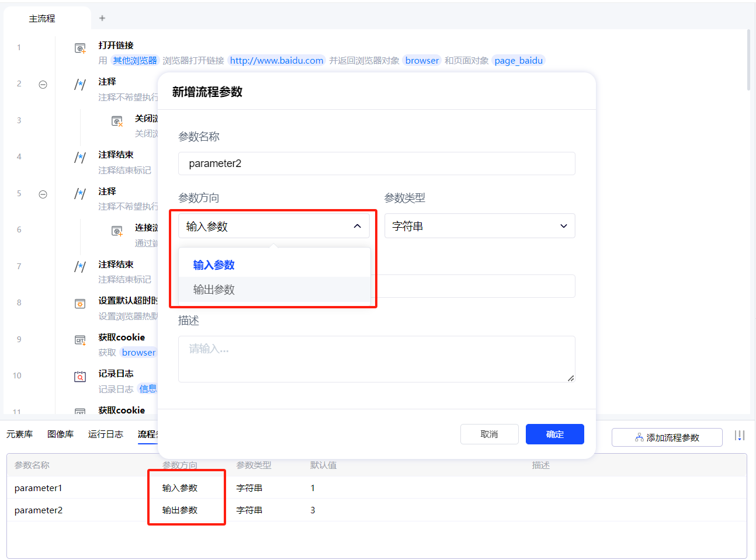Click the get cookie step icon on line 9
The width and height of the screenshot is (756, 560).
80,340
